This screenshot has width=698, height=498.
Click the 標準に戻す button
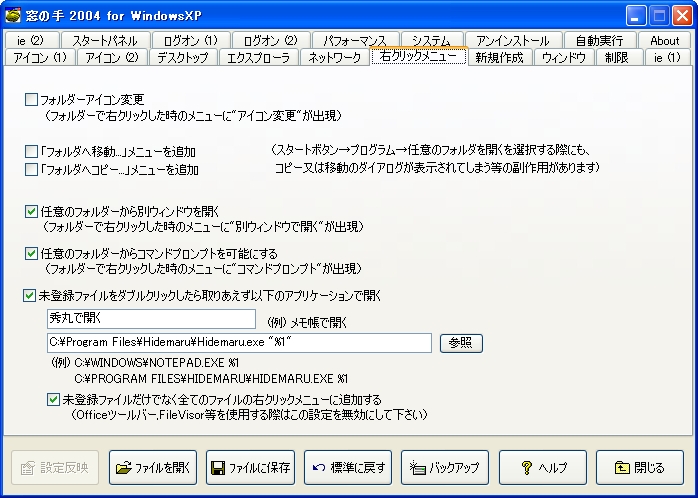348,468
